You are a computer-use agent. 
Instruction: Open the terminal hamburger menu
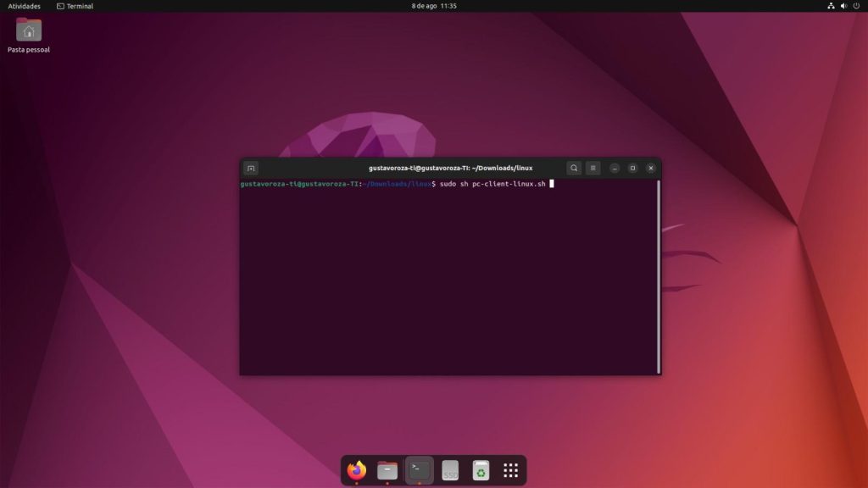coord(593,168)
